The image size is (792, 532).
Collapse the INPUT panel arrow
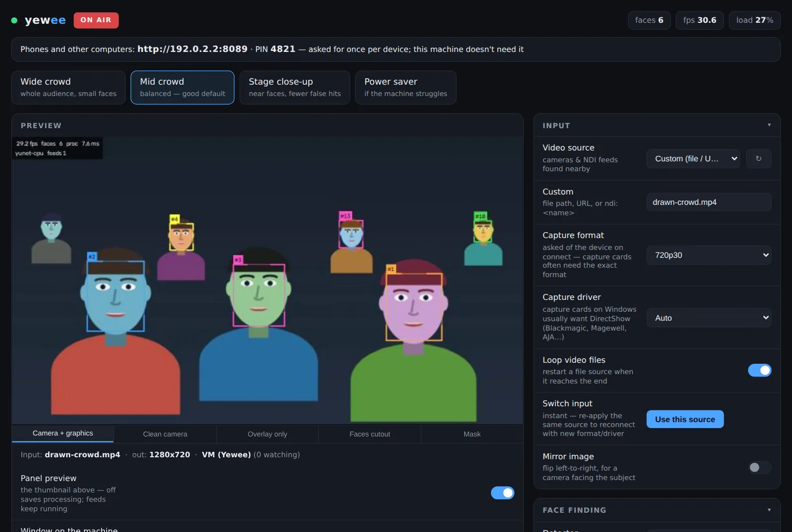click(x=769, y=125)
